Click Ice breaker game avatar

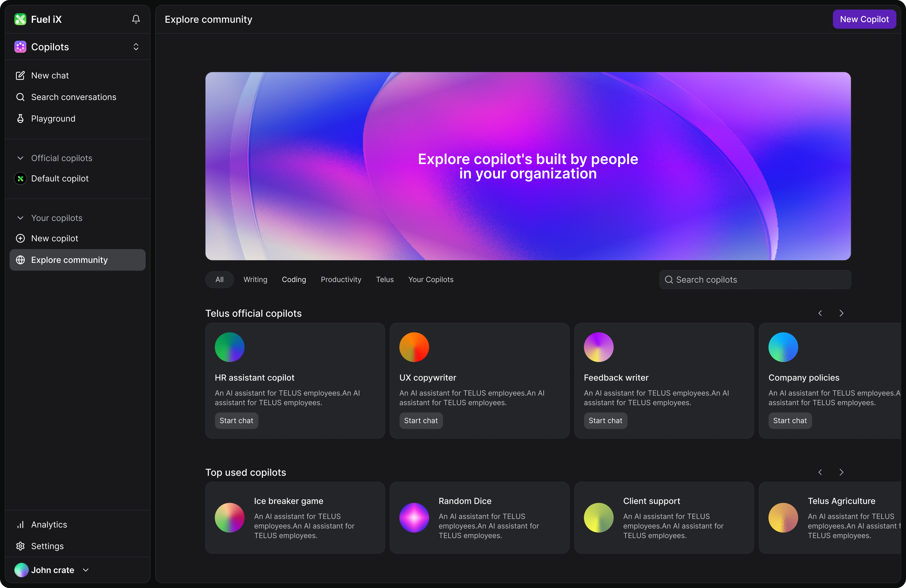point(229,518)
